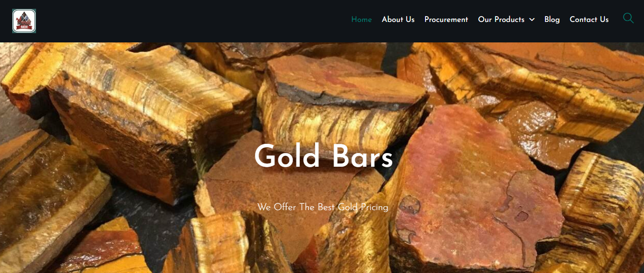
Task: Open the About Us page
Action: pyautogui.click(x=398, y=19)
